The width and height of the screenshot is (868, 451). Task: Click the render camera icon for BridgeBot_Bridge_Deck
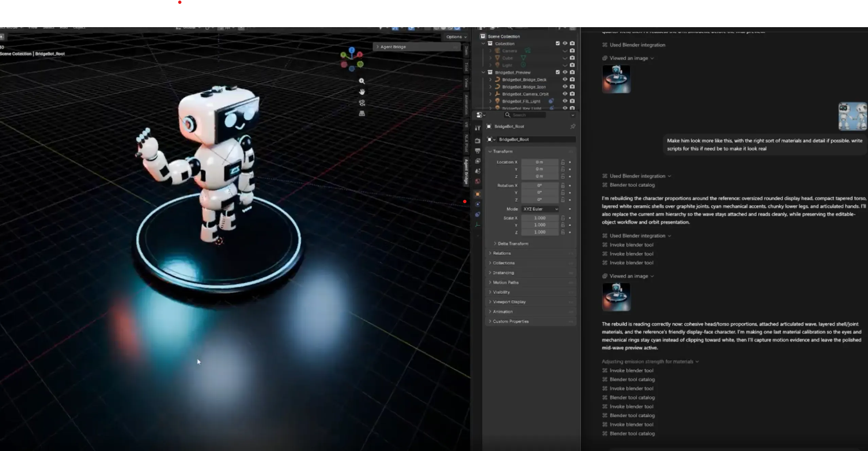tap(572, 79)
